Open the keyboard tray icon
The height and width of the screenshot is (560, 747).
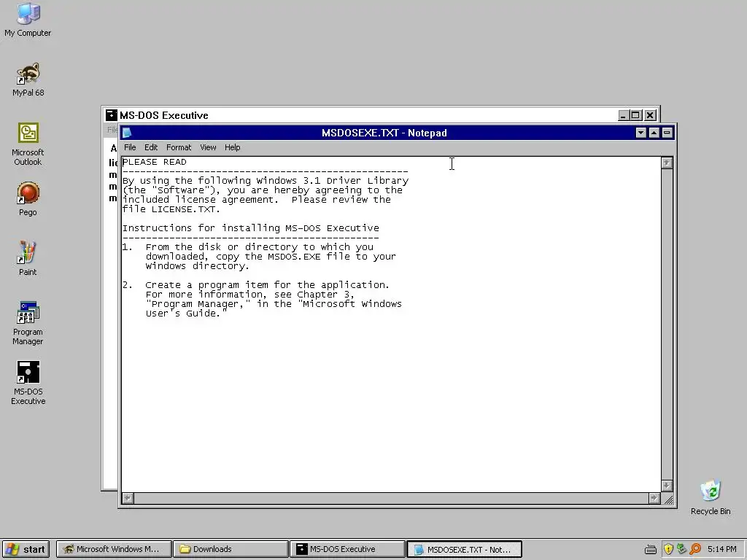(x=650, y=550)
